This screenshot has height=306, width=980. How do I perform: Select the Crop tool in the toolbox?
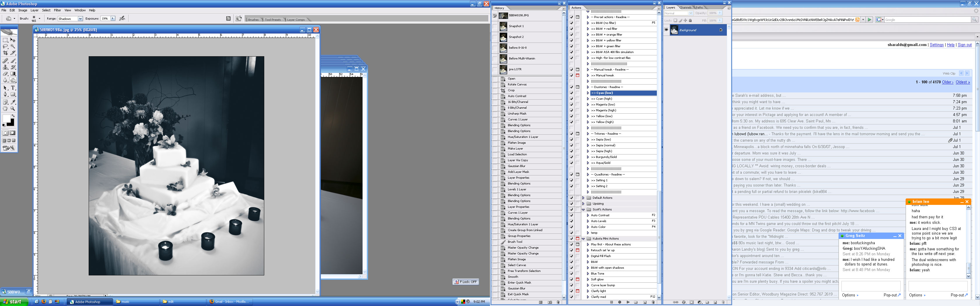(5, 53)
